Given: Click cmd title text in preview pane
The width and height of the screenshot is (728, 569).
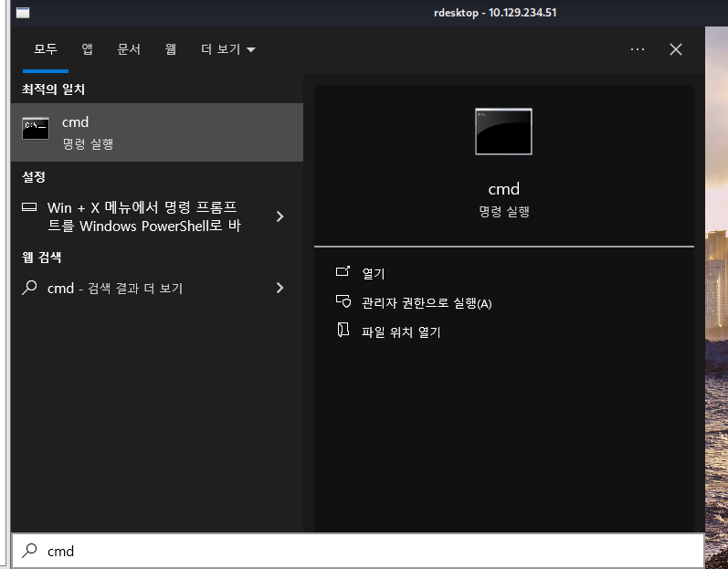Looking at the screenshot, I should pyautogui.click(x=503, y=189).
